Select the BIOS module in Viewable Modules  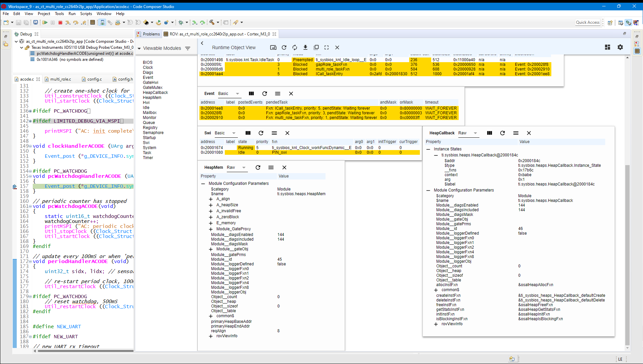[x=148, y=63]
